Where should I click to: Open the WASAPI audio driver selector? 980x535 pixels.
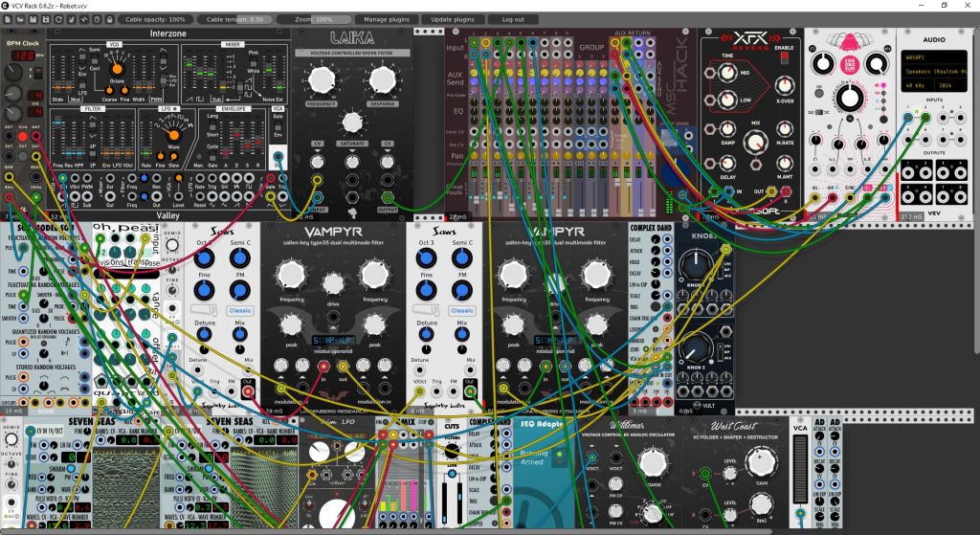pyautogui.click(x=934, y=57)
